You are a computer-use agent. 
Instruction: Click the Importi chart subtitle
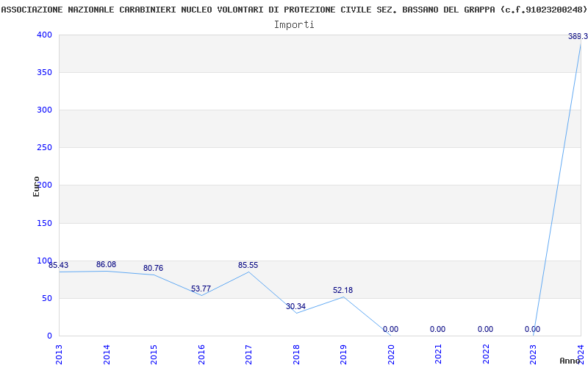294,24
